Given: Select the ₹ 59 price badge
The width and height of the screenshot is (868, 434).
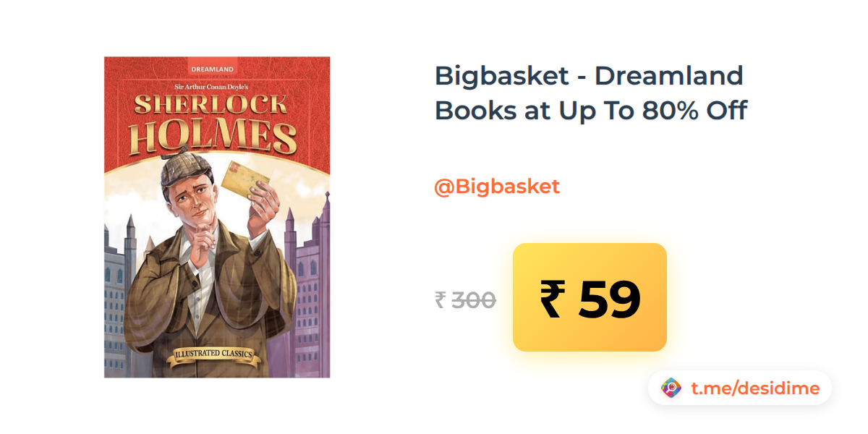Looking at the screenshot, I should tap(590, 297).
